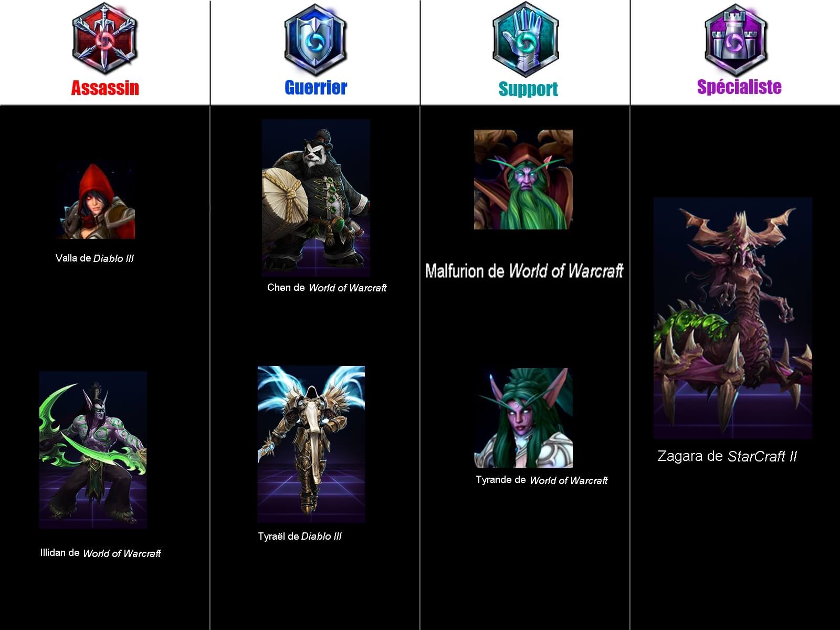Screen dimensions: 840x630
Task: Click the purple Spécialiste castle tower icon
Action: [x=736, y=40]
